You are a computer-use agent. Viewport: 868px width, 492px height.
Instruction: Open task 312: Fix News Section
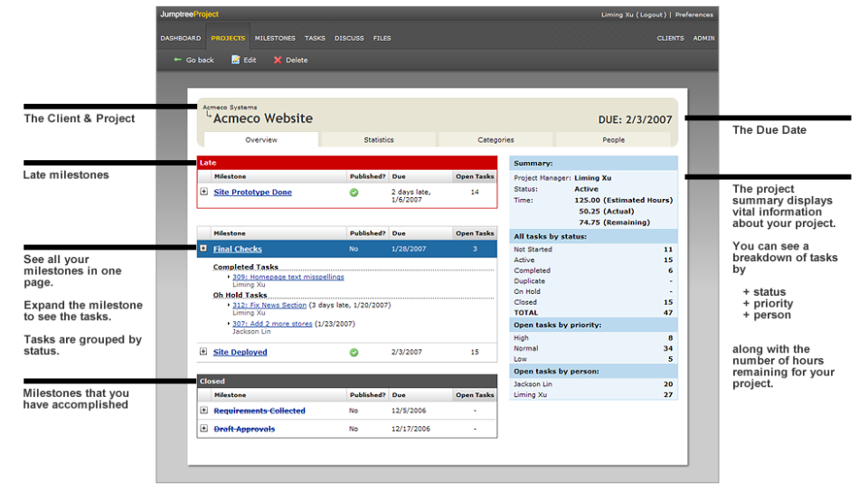(x=269, y=305)
